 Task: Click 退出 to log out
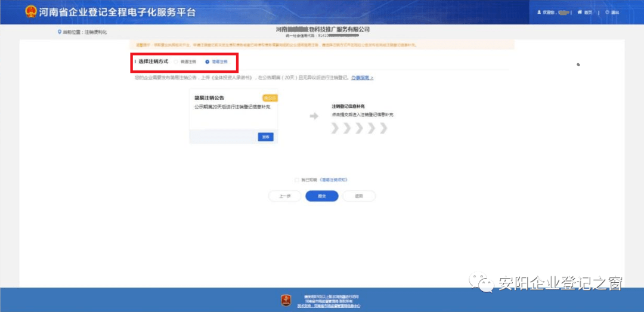click(x=615, y=13)
